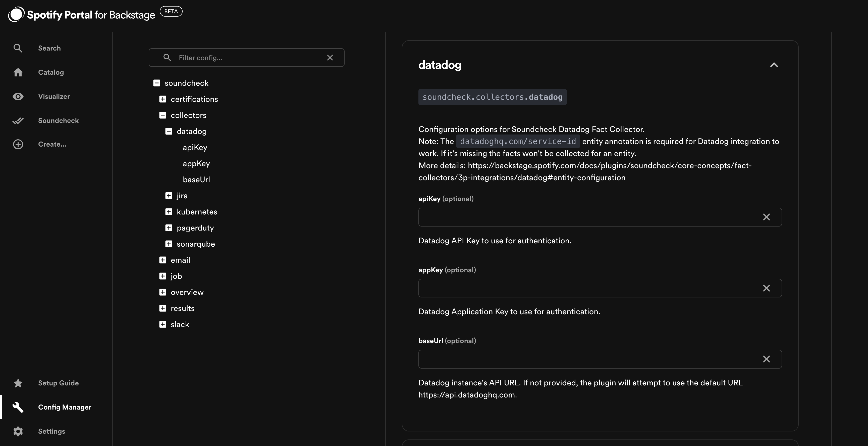Click the Filter config search field
The width and height of the screenshot is (868, 446).
[246, 58]
